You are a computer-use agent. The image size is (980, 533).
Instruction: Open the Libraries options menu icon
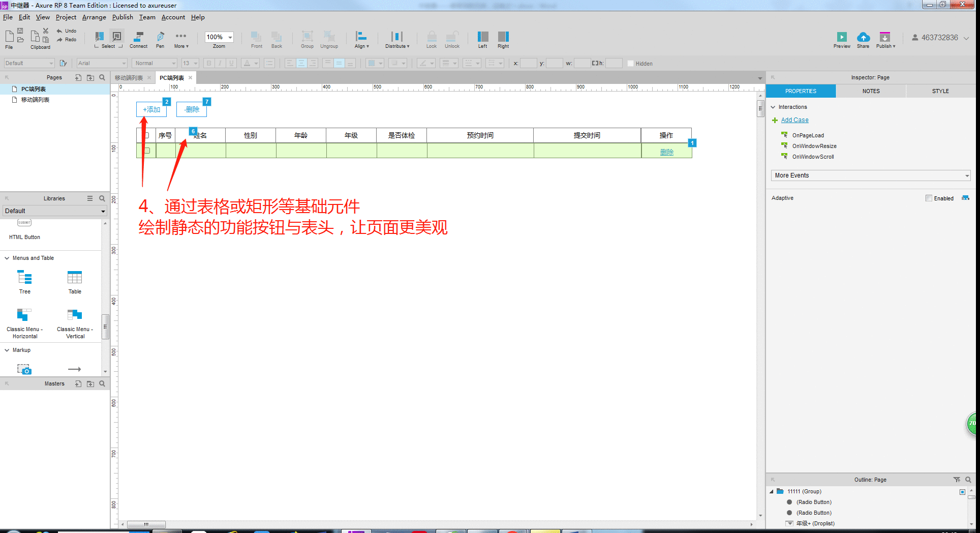coord(90,198)
